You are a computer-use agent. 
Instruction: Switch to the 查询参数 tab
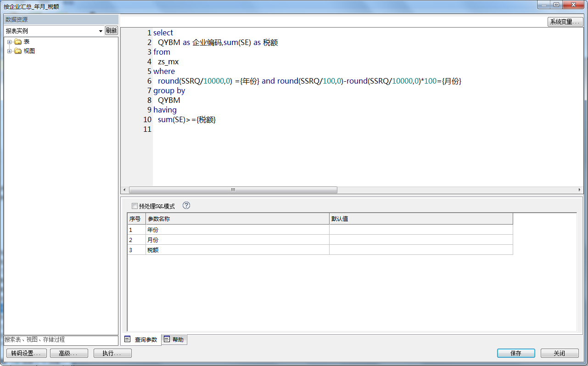click(141, 340)
